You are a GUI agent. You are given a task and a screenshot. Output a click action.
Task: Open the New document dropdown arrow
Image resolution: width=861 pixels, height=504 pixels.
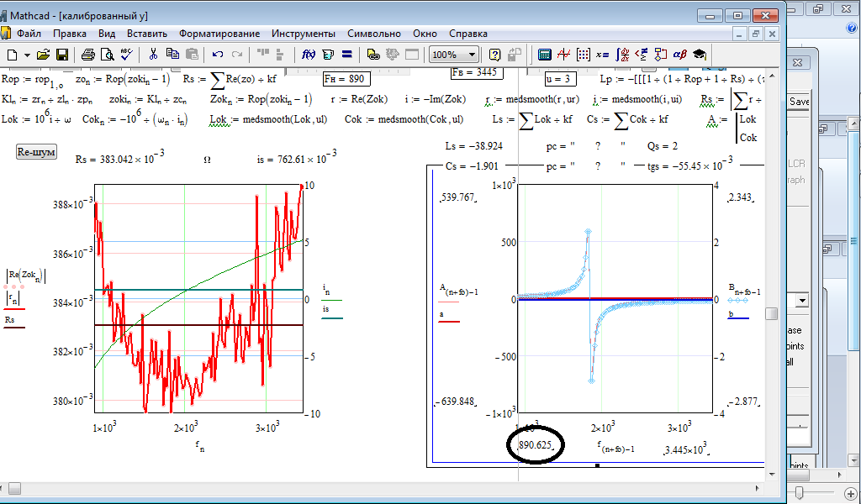click(x=28, y=55)
